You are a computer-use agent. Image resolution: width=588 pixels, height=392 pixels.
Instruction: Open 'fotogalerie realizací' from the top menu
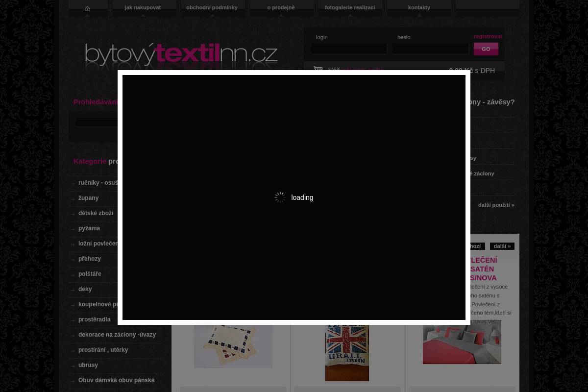pos(350,7)
